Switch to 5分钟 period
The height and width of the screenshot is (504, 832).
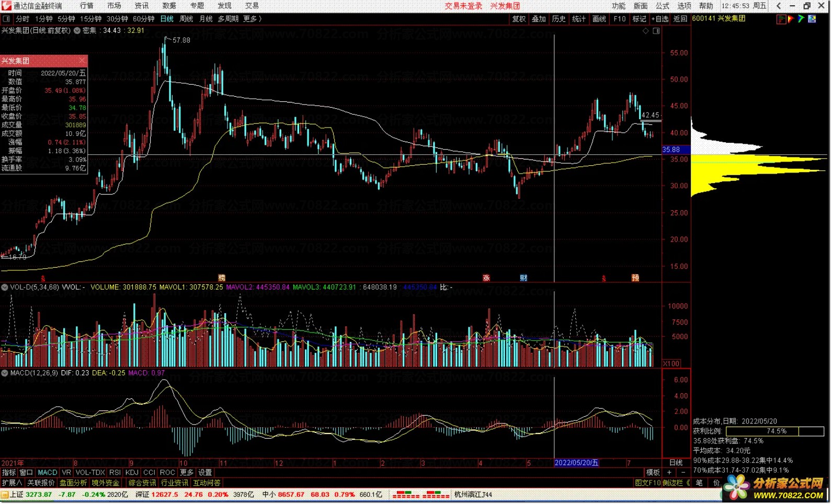66,19
